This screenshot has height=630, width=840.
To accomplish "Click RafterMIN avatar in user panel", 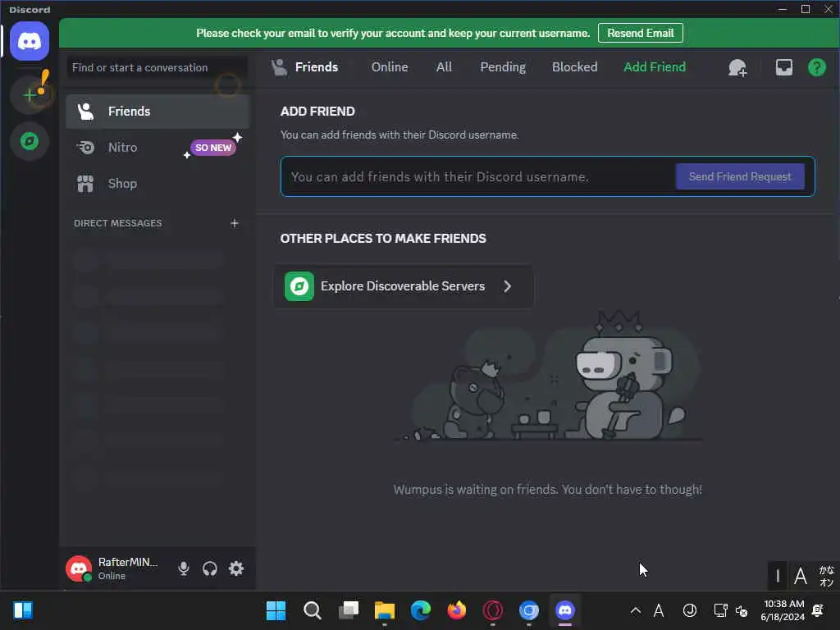I will coord(79,568).
